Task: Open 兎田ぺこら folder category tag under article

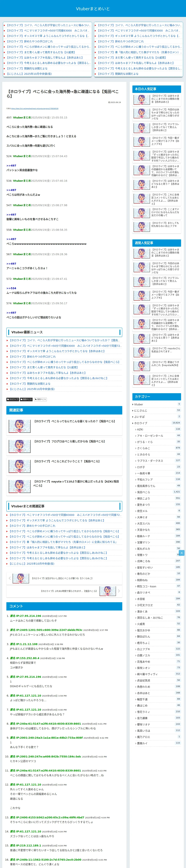Action: pos(26,399)
